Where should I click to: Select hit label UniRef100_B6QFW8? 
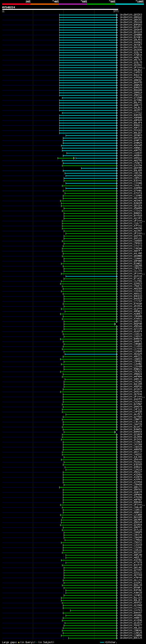coord(131,324)
